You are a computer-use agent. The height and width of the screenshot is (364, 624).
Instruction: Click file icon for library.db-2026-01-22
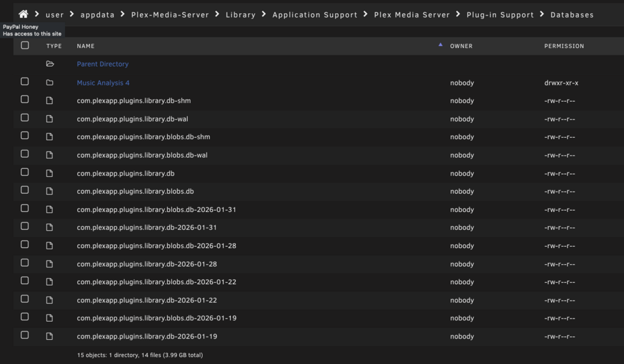point(49,300)
